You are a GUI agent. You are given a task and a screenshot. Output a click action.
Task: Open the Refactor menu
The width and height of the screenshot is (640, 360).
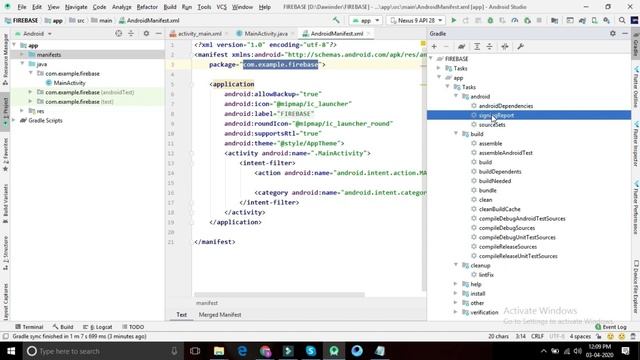tap(147, 7)
